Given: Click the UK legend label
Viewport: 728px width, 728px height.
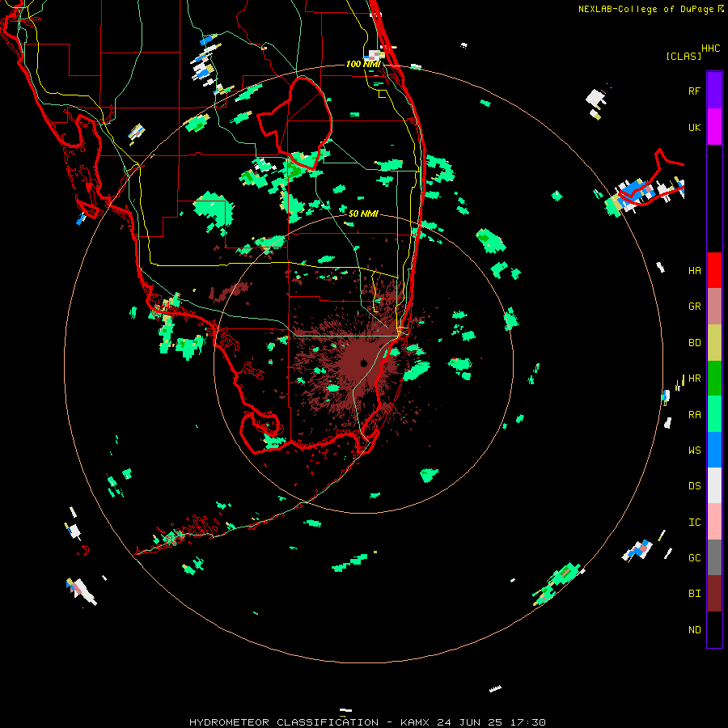Looking at the screenshot, I should [694, 127].
